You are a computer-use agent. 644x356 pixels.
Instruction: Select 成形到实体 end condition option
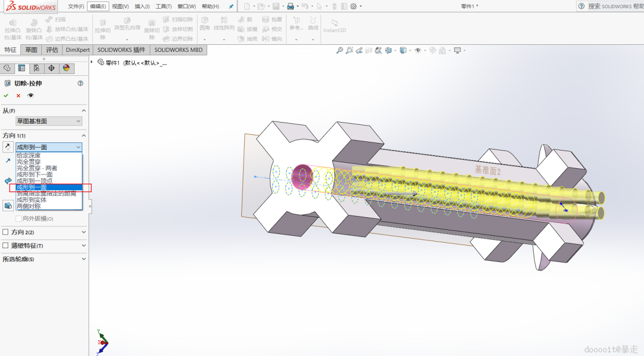(x=31, y=200)
